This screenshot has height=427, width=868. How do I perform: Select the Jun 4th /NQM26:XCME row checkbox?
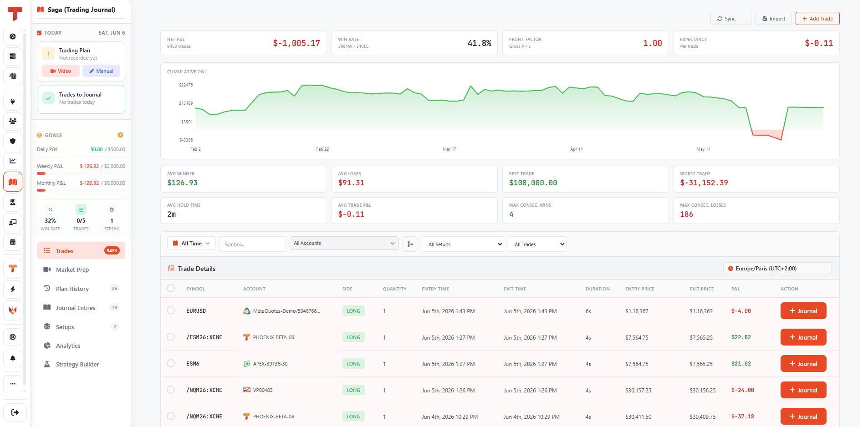[171, 416]
